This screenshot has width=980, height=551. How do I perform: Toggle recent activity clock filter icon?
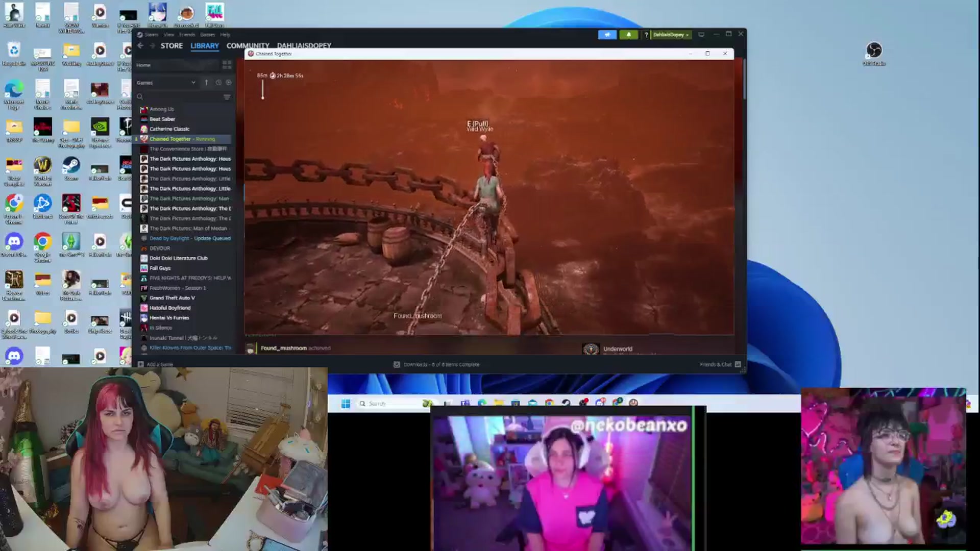218,83
